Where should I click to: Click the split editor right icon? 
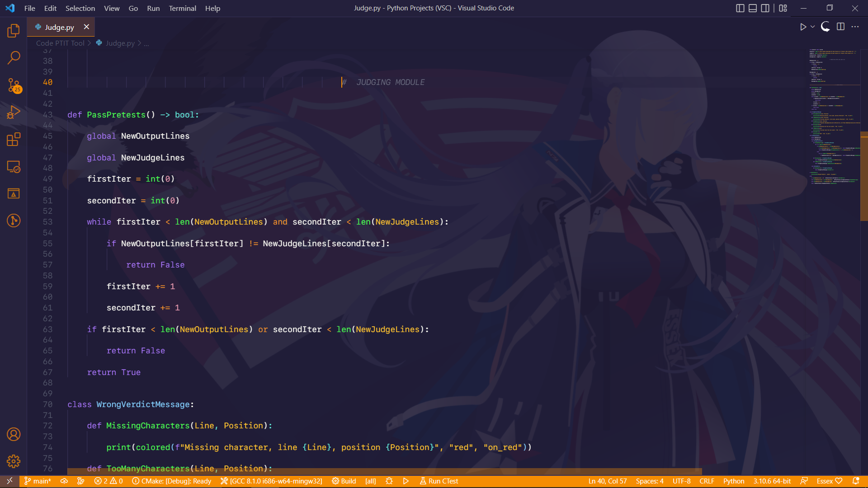(840, 27)
